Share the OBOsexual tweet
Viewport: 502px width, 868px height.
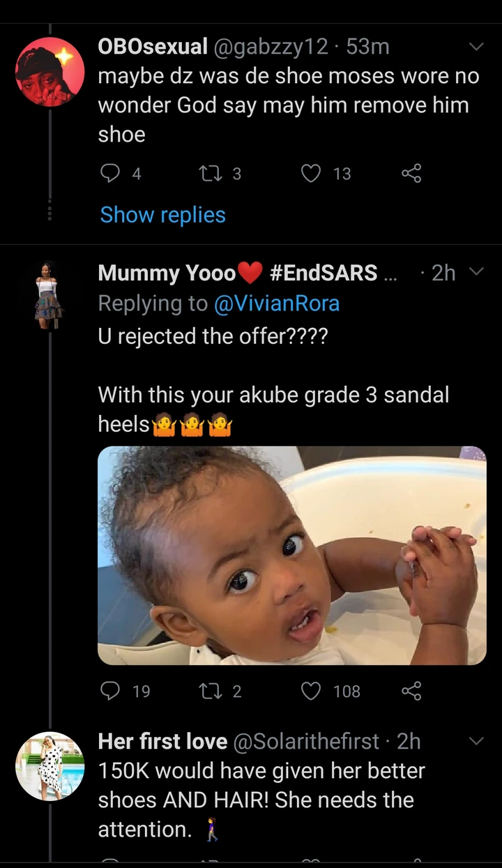pos(411,173)
